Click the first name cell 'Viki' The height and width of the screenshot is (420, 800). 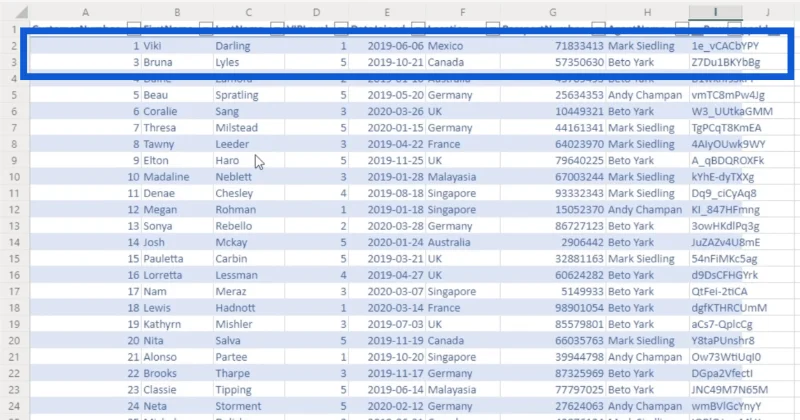pos(177,46)
